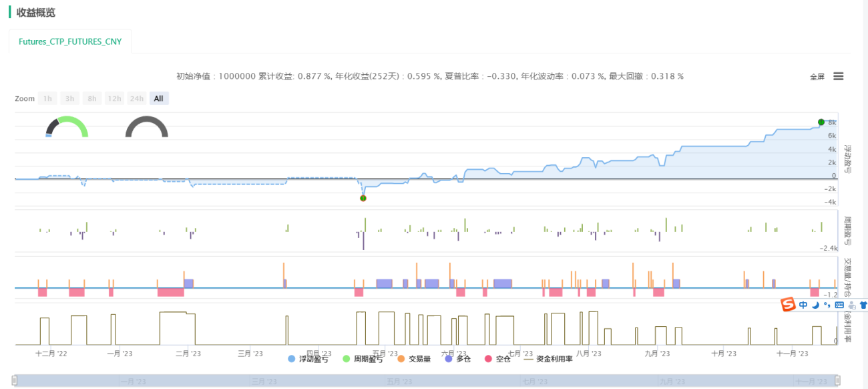
Task: Toggle 多仓 series in legend
Action: point(458,359)
